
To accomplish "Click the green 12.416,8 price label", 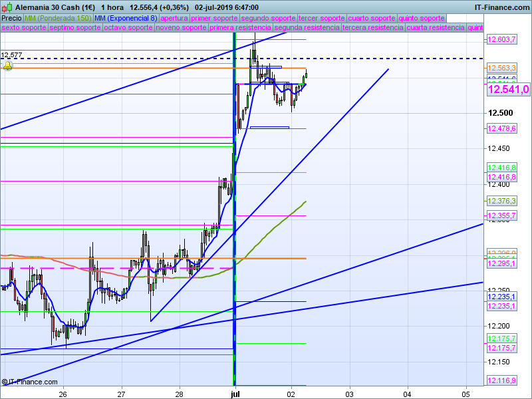I will click(502, 168).
